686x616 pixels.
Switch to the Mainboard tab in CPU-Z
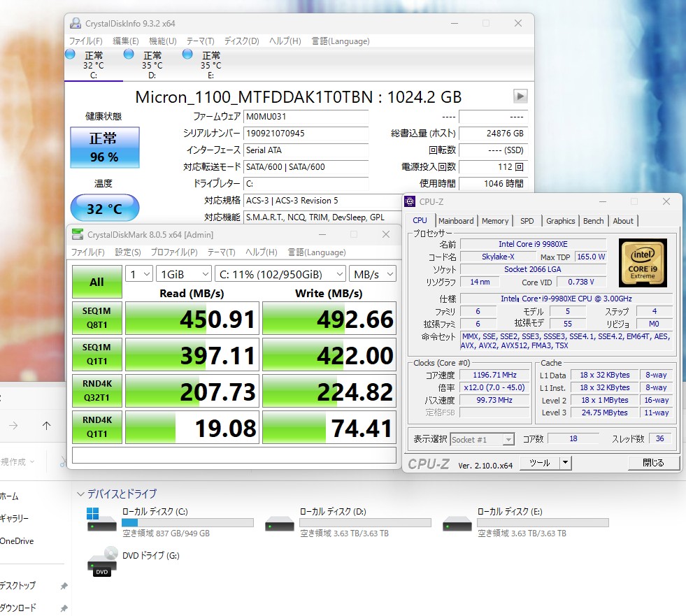pyautogui.click(x=456, y=221)
